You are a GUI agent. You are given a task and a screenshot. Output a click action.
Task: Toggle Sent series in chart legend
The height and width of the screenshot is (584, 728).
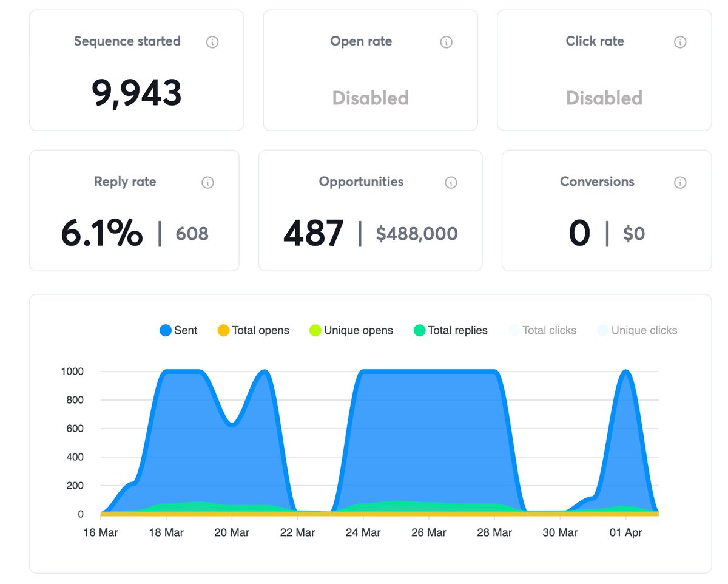[178, 330]
